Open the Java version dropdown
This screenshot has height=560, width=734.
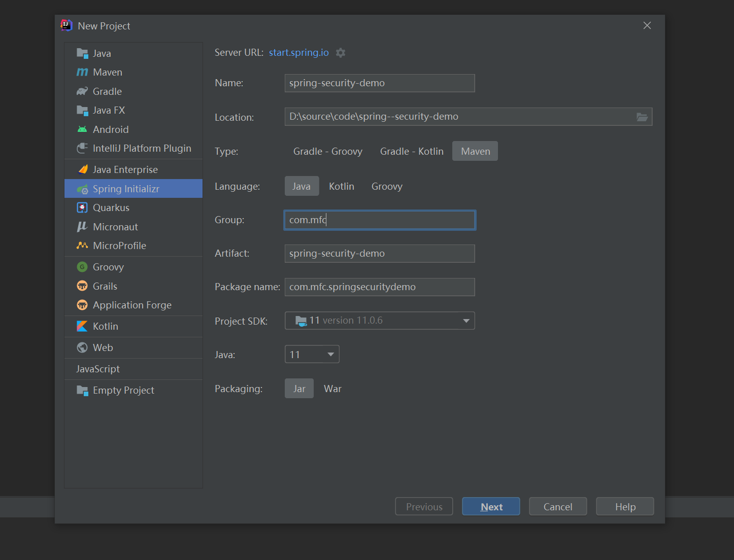312,354
